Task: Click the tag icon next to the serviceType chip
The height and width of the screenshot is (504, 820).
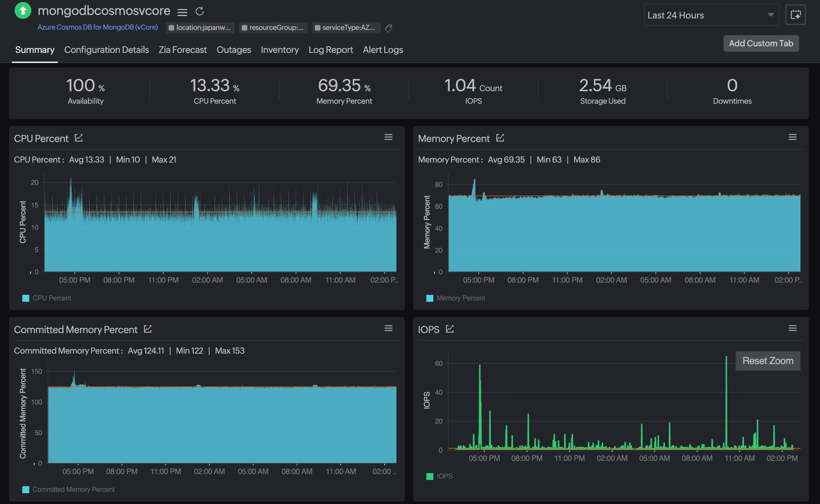Action: tap(389, 28)
